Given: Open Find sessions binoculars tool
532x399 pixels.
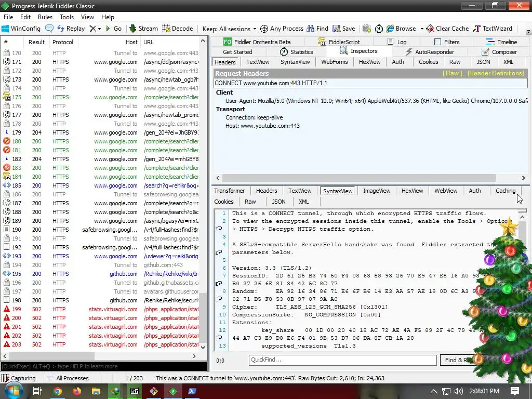Looking at the screenshot, I should [317, 29].
